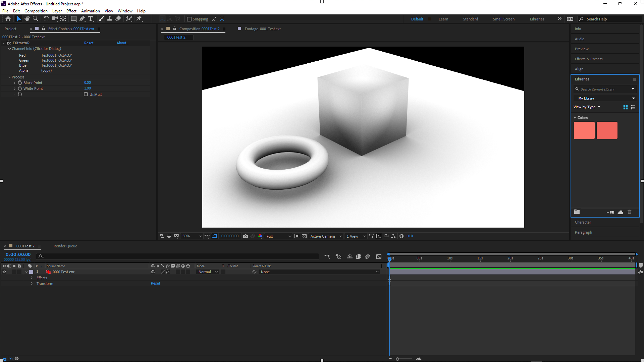Check the UnMult checkbox

click(86, 95)
